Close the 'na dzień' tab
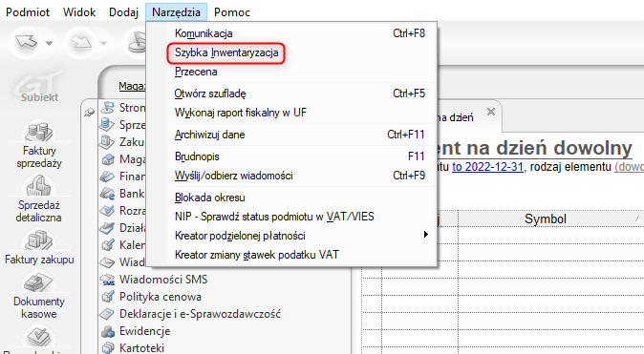The image size is (644, 354). pos(491,112)
